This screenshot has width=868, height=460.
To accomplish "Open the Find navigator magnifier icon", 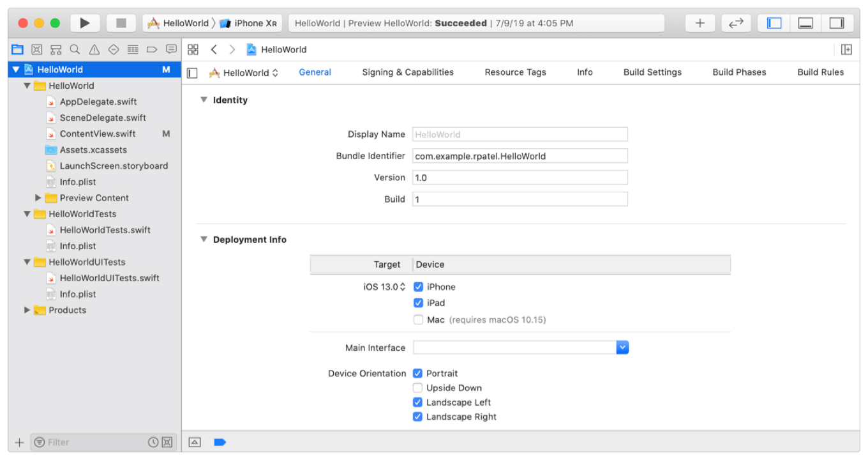I will [x=75, y=49].
